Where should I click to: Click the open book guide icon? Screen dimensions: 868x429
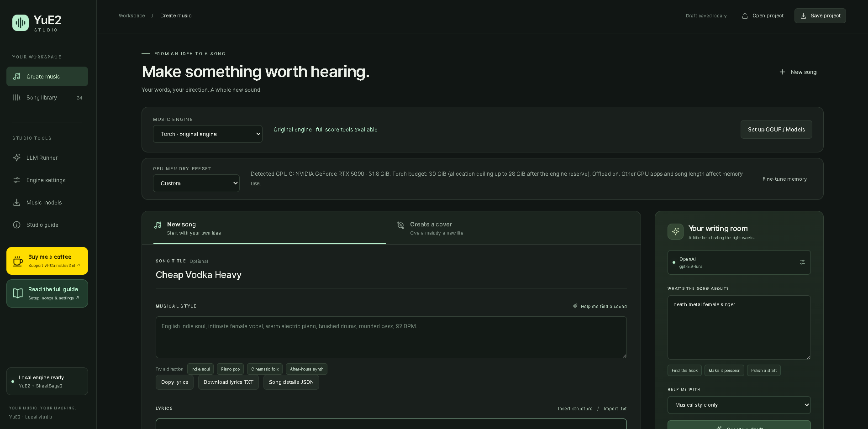(x=18, y=293)
